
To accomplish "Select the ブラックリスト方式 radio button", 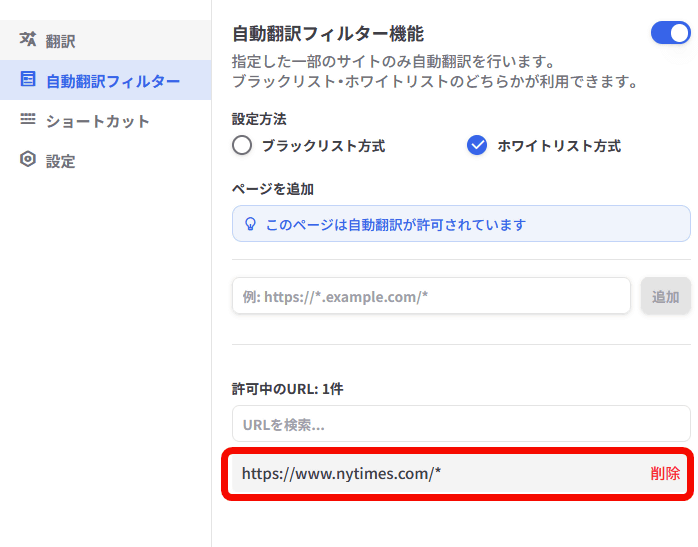I will 242,146.
